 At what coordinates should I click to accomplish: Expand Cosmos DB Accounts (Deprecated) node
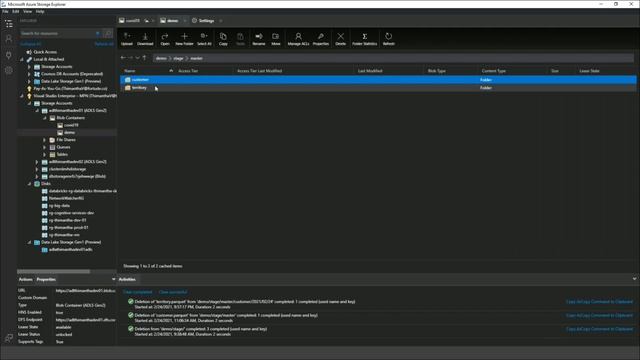(x=29, y=74)
